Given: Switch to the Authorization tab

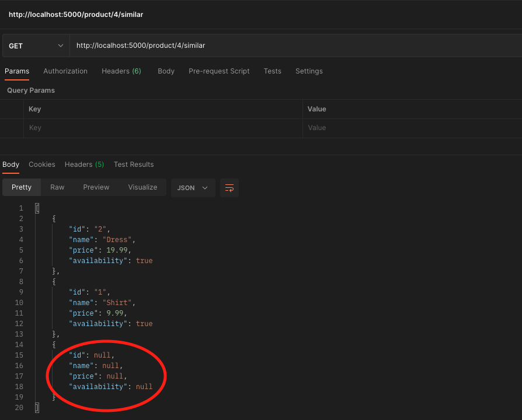Looking at the screenshot, I should coord(65,71).
